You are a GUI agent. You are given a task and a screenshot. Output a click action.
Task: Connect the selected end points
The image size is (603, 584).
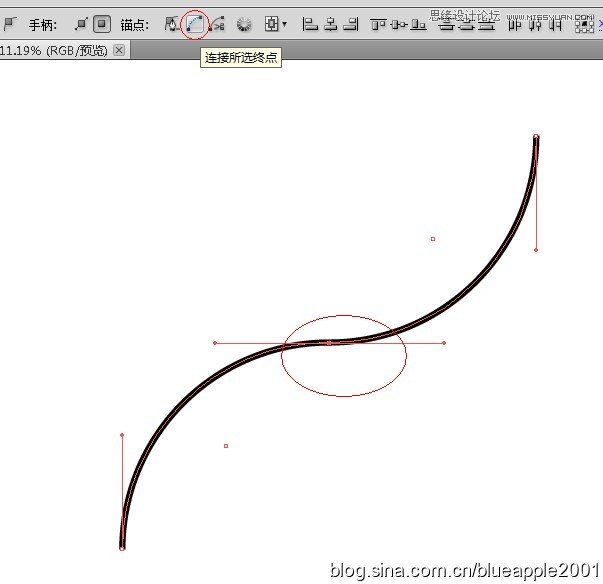(195, 24)
